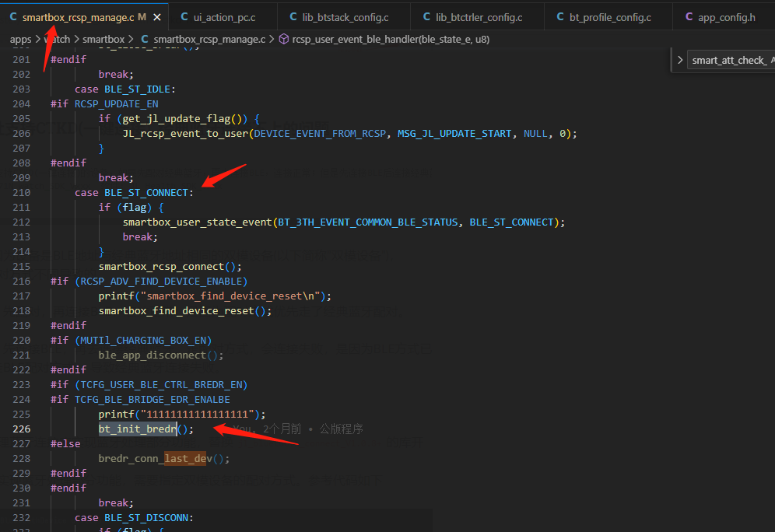Click the RCSP_UPDATE_EN macro on line 204
Image resolution: width=775 pixels, height=532 pixels.
coord(117,104)
